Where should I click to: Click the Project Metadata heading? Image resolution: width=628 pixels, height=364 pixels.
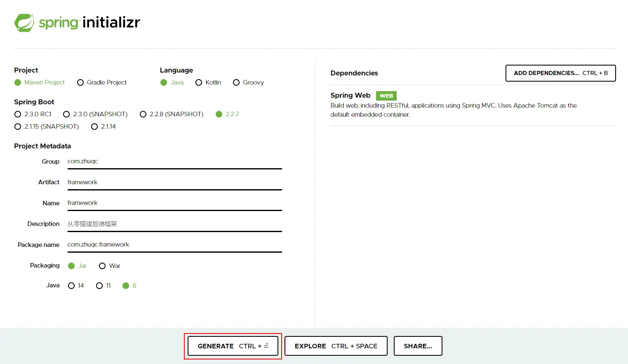tap(42, 146)
